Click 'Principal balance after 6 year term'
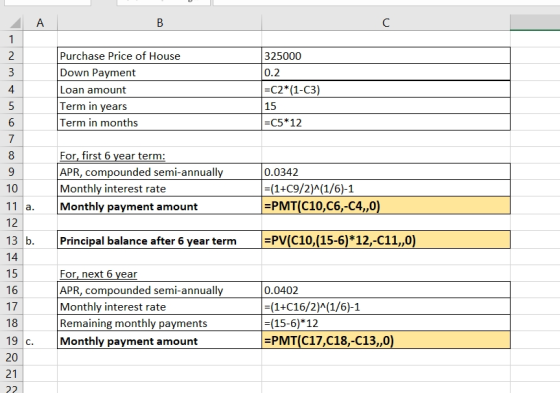This screenshot has height=393, width=560. coord(160,240)
